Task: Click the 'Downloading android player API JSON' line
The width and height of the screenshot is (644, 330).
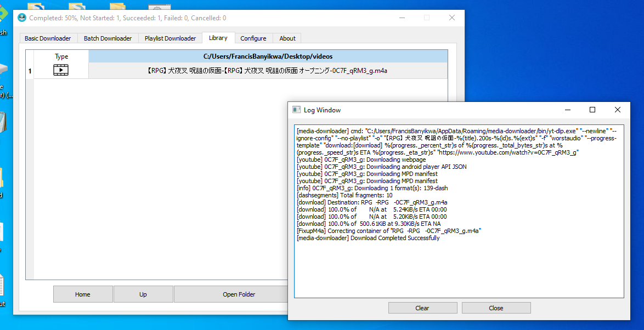Action: click(382, 167)
